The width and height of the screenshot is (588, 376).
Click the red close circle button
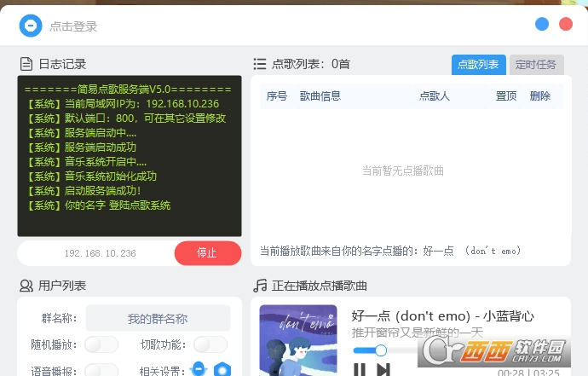566,25
